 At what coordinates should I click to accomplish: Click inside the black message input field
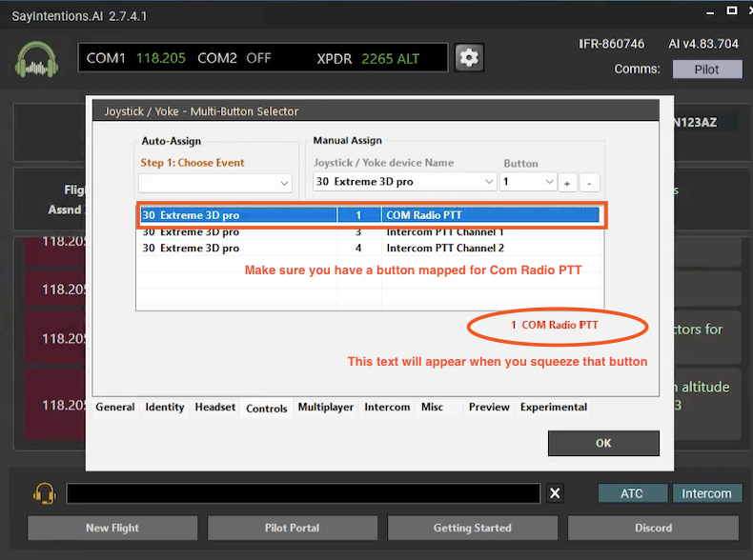303,493
